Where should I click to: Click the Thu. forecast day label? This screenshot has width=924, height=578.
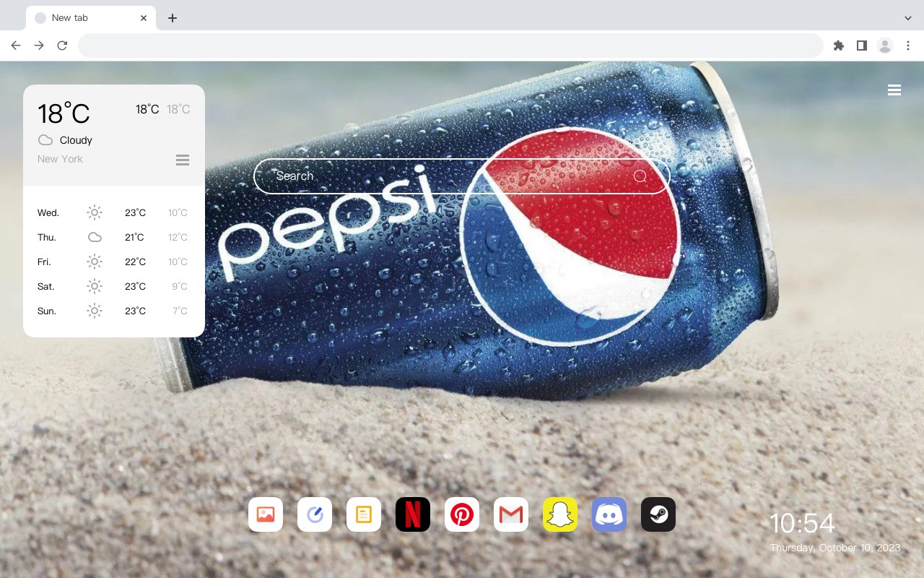pos(47,237)
